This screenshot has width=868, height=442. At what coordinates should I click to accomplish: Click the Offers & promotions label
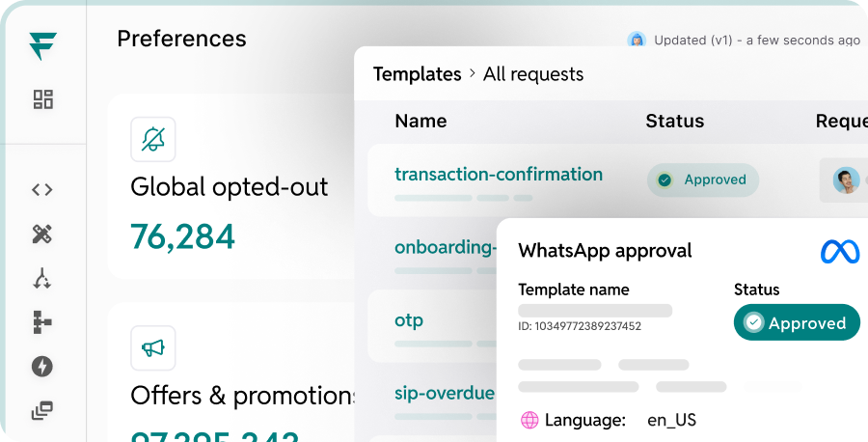pos(244,396)
